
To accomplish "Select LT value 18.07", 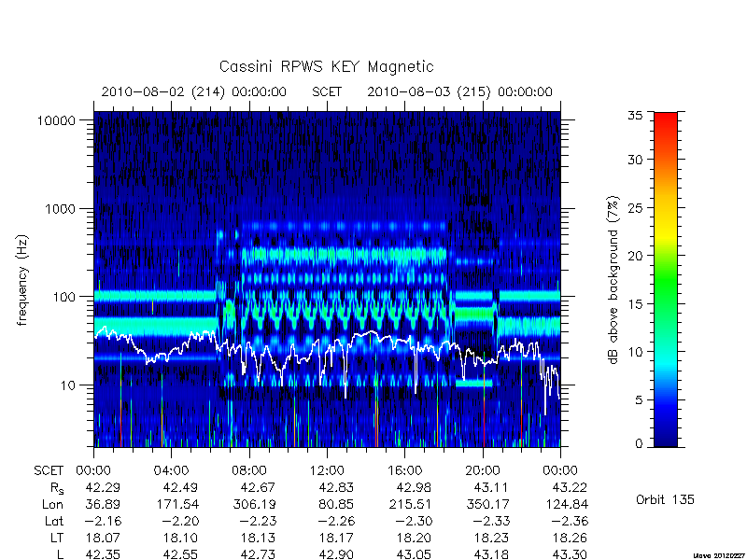I will [x=103, y=539].
